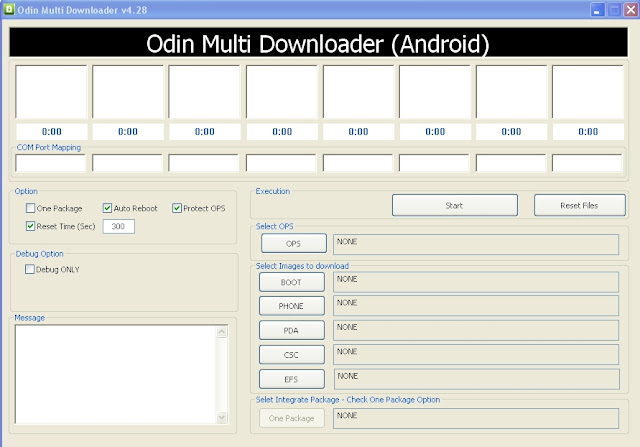Screen dimensions: 640x447
Task: Open the OPS file selector button
Action: tap(294, 244)
